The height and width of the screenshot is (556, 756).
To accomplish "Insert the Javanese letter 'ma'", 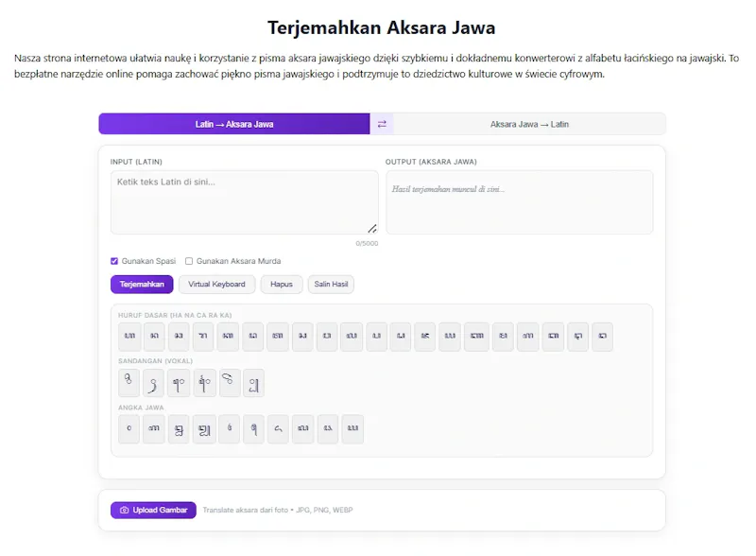I will click(503, 337).
